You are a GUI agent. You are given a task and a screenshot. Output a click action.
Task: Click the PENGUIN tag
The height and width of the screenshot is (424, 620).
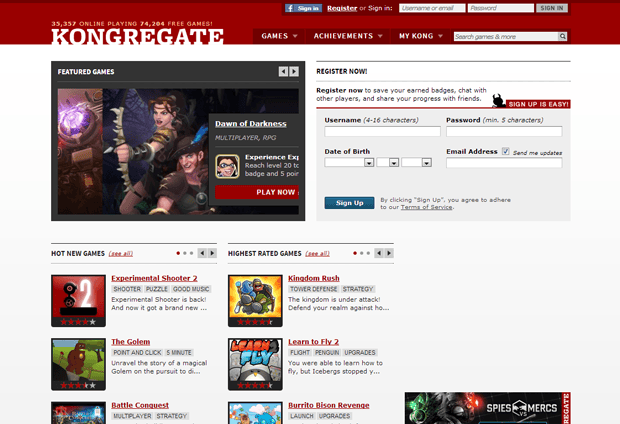tap(327, 352)
